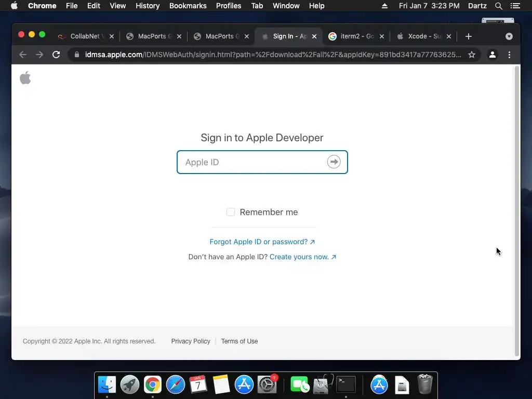Open the Apple system menu
Image resolution: width=532 pixels, height=399 pixels.
(x=14, y=6)
